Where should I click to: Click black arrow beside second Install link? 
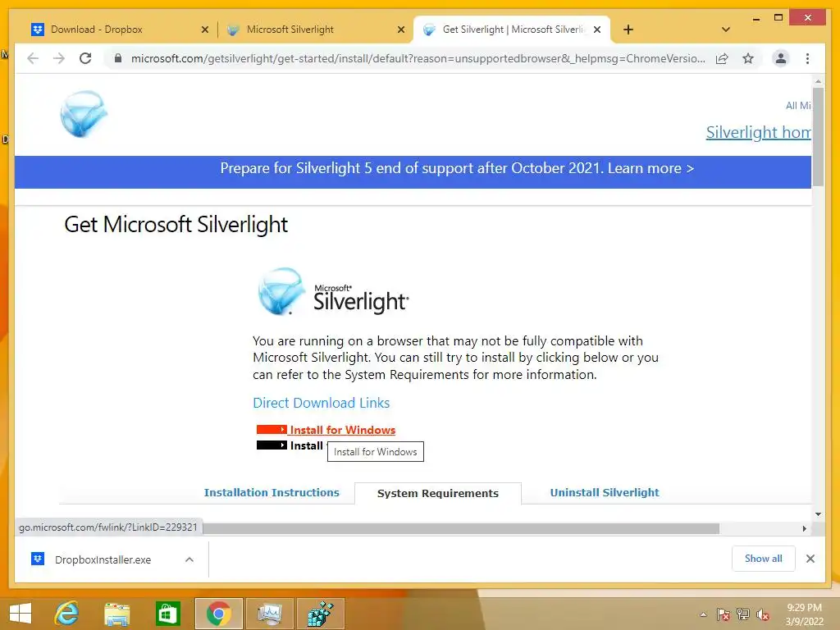[272, 445]
